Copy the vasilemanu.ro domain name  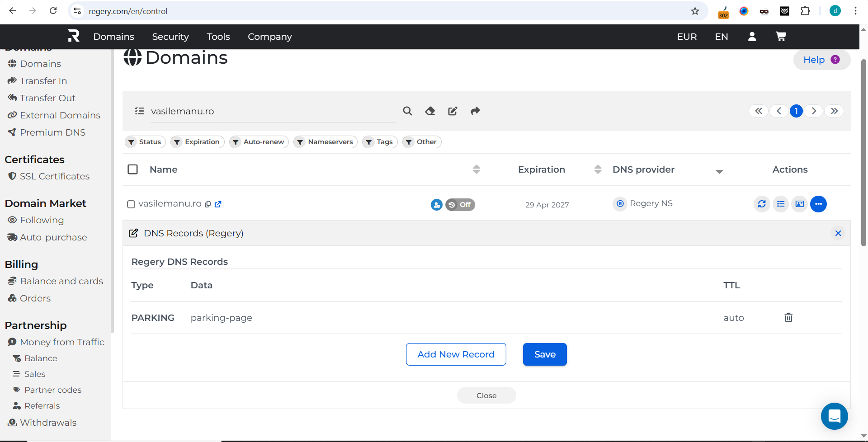tap(208, 204)
